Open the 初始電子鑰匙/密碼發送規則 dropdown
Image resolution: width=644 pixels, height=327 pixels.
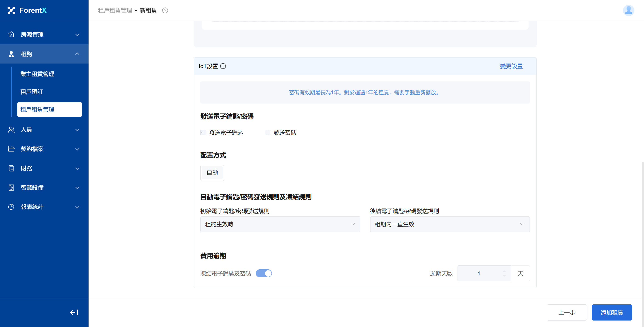(x=280, y=224)
